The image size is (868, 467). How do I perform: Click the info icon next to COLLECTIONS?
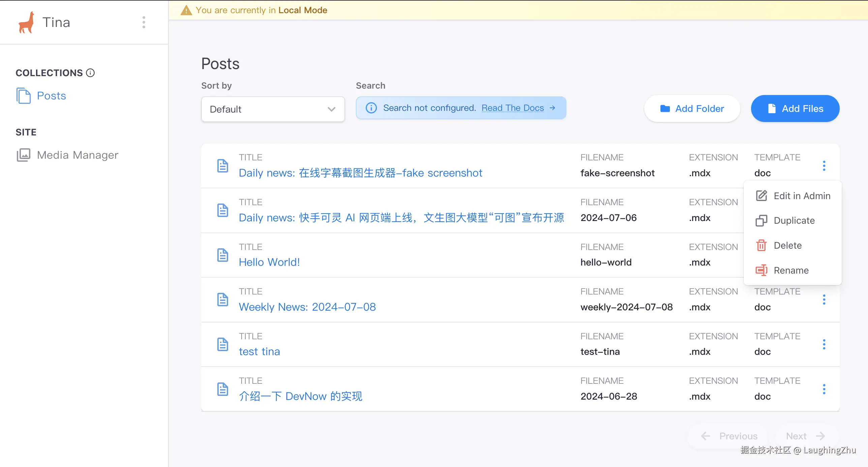click(90, 73)
